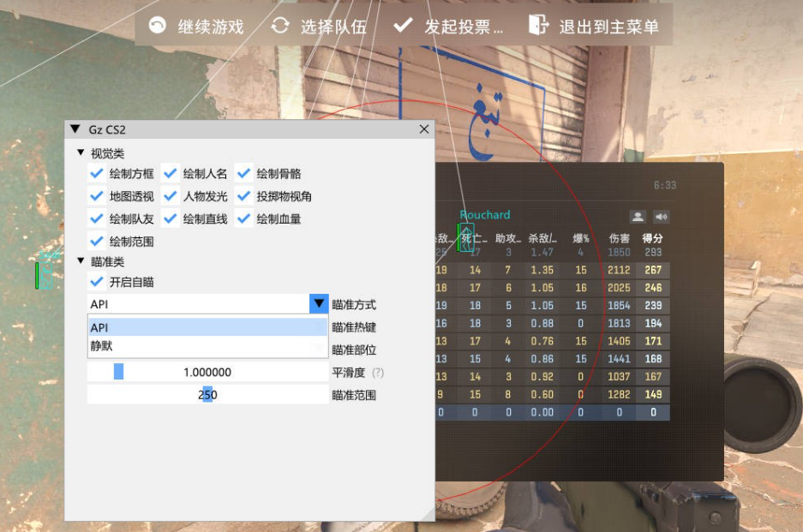Click the damage cell 1441

(619, 359)
